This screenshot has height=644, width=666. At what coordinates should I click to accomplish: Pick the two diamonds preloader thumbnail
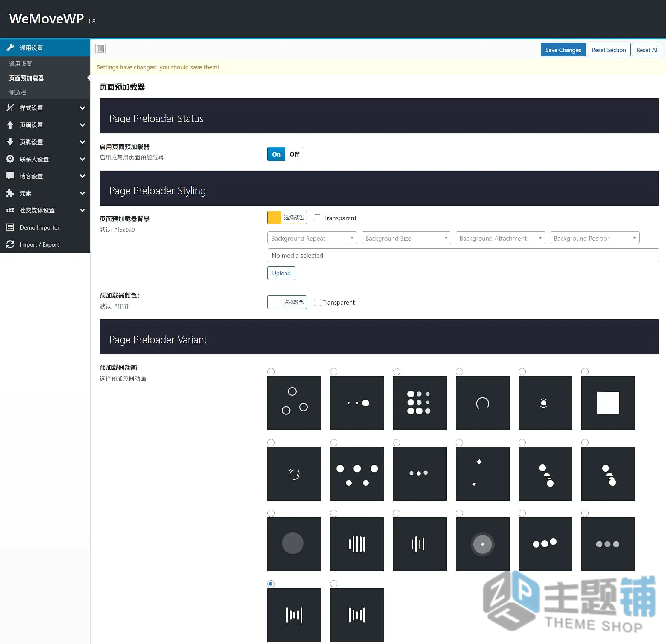(482, 473)
